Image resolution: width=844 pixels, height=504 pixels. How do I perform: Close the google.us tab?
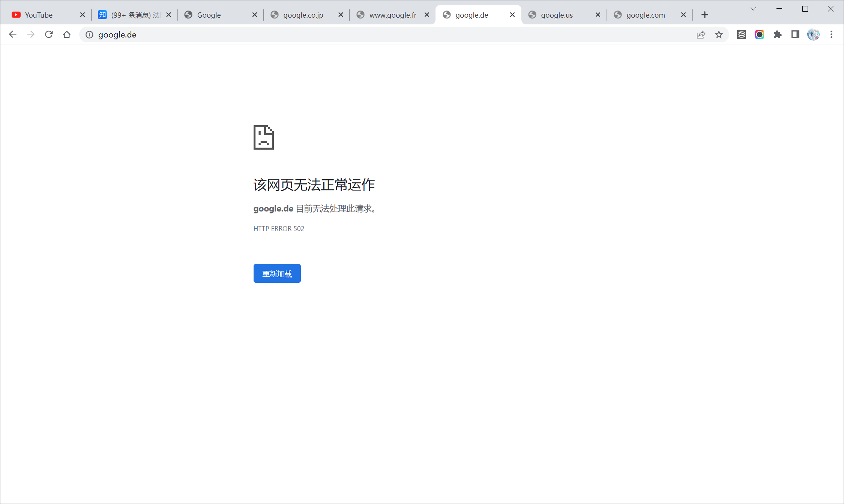(598, 15)
